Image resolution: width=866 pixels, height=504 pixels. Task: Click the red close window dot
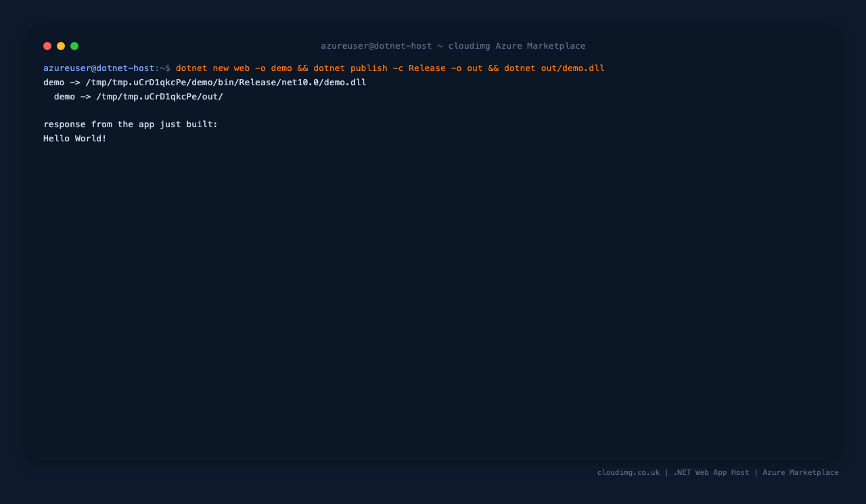47,46
